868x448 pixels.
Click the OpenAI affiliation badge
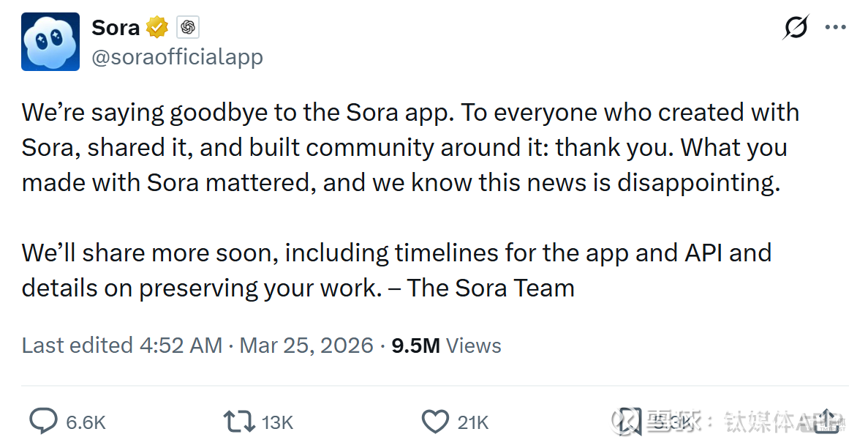point(188,28)
